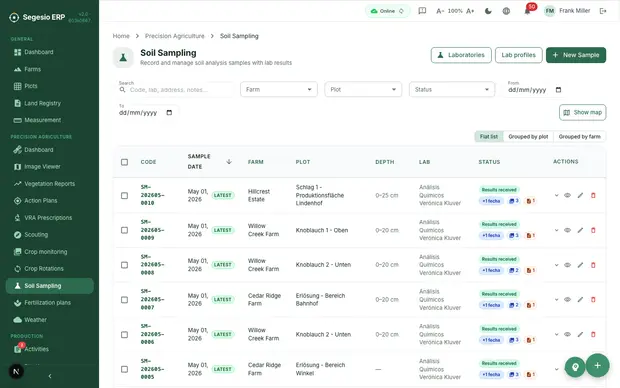
Task: Click the N avatar at sidebar bottom
Action: pos(16,371)
